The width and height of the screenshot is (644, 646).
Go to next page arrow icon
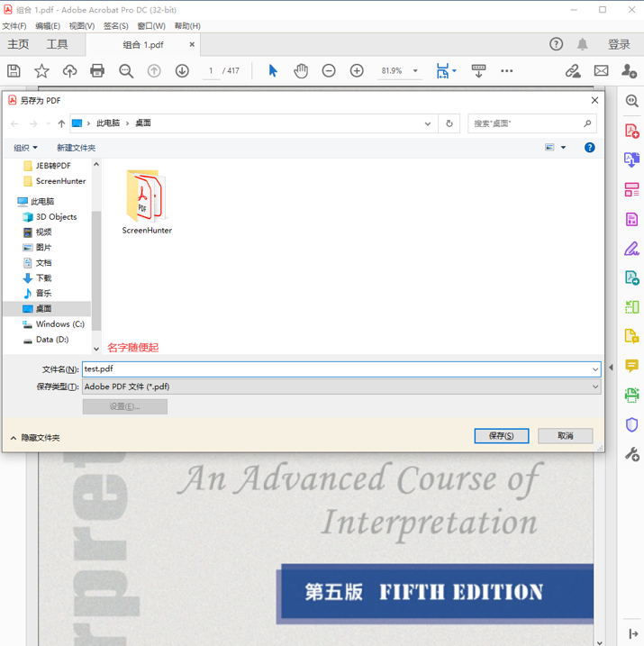pos(182,71)
